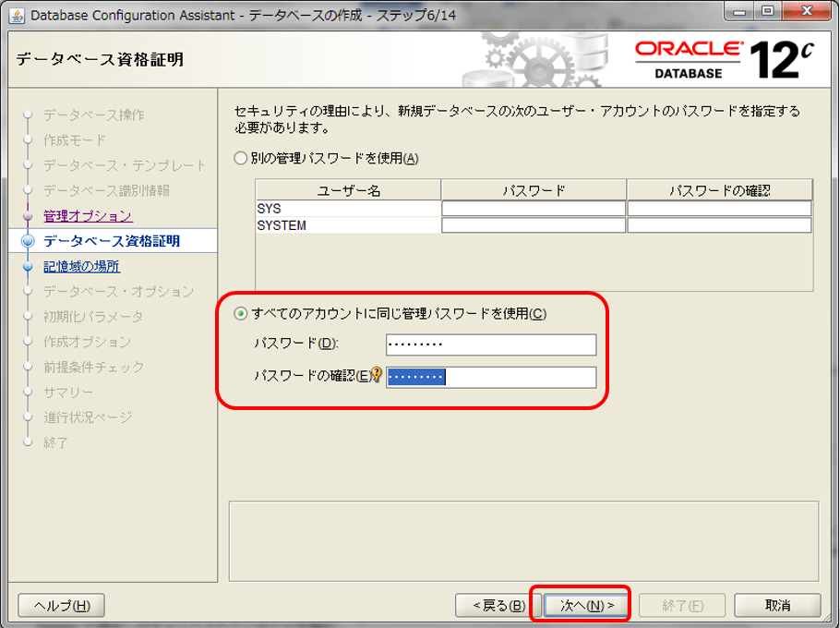
Task: Click the 管理オプション step bullet icon
Action: tap(28, 216)
